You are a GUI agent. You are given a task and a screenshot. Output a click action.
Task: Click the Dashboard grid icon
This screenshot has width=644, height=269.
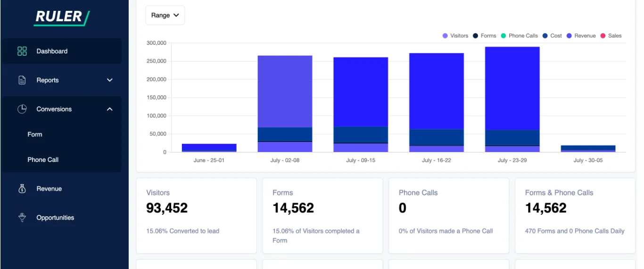pyautogui.click(x=22, y=51)
